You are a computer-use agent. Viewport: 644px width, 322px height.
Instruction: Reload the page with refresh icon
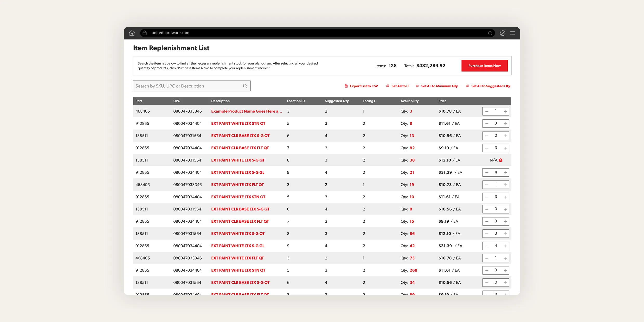pos(490,33)
